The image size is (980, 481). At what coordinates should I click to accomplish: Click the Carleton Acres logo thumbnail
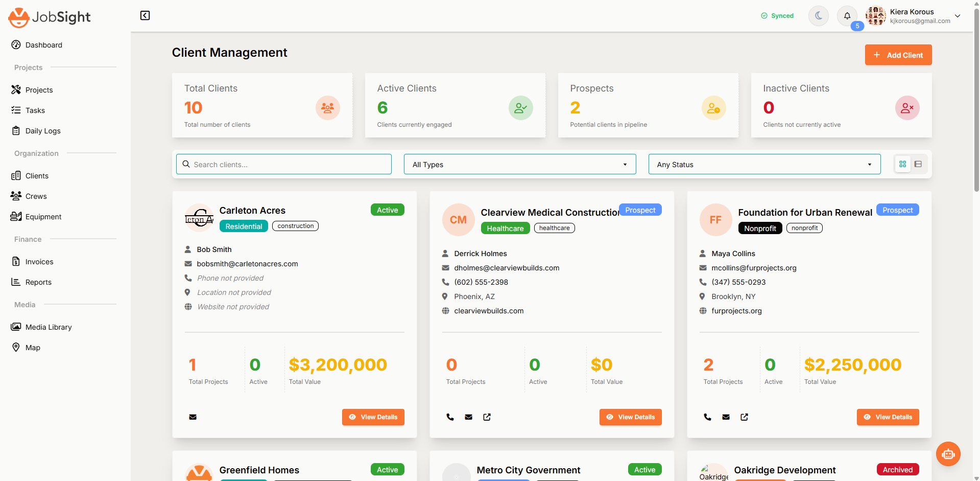199,218
